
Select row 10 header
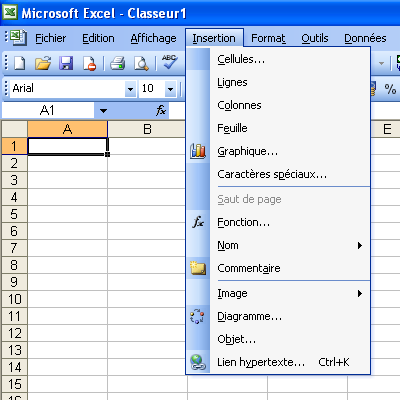[14, 299]
